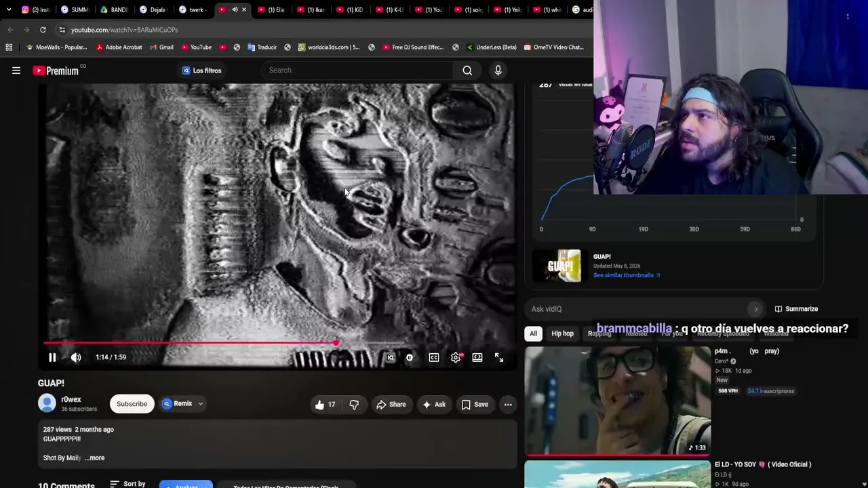Open See similar thumbnails link
The image size is (868, 488).
pyautogui.click(x=627, y=275)
